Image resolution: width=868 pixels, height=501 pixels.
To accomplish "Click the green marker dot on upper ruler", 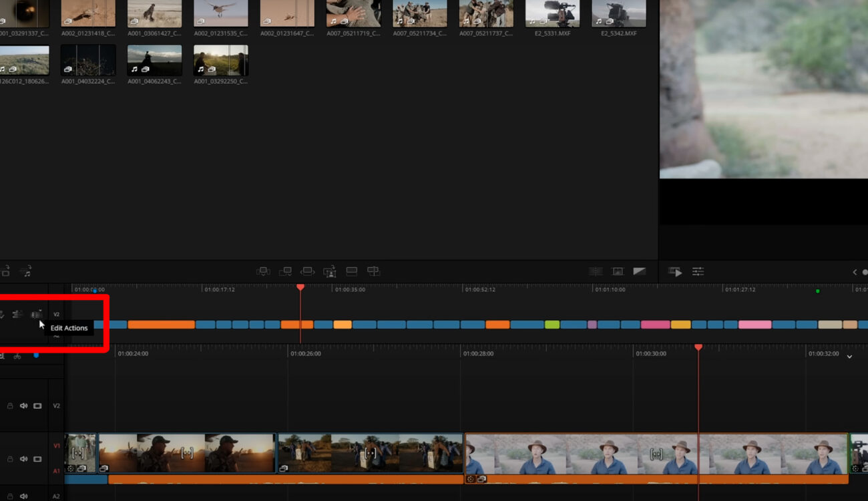I will pyautogui.click(x=817, y=291).
